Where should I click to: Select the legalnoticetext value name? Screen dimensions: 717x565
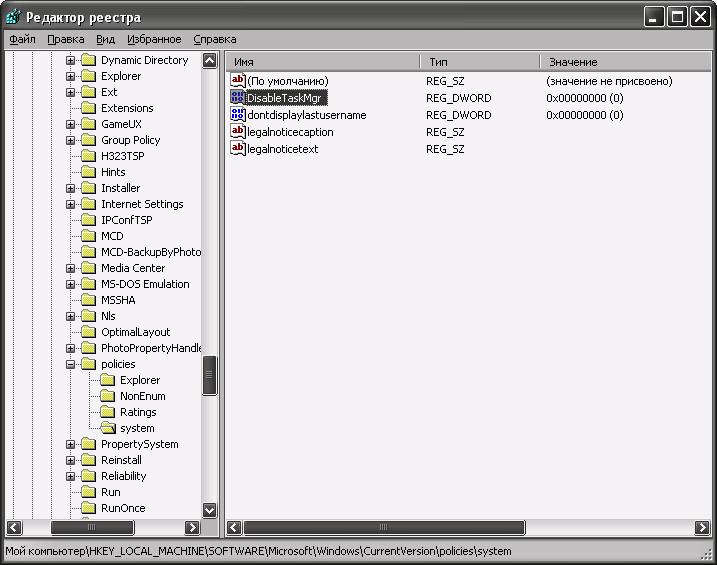pos(282,149)
